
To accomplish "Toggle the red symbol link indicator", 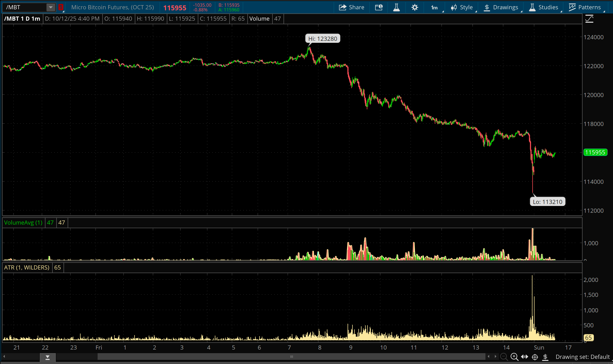I will 61,7.
